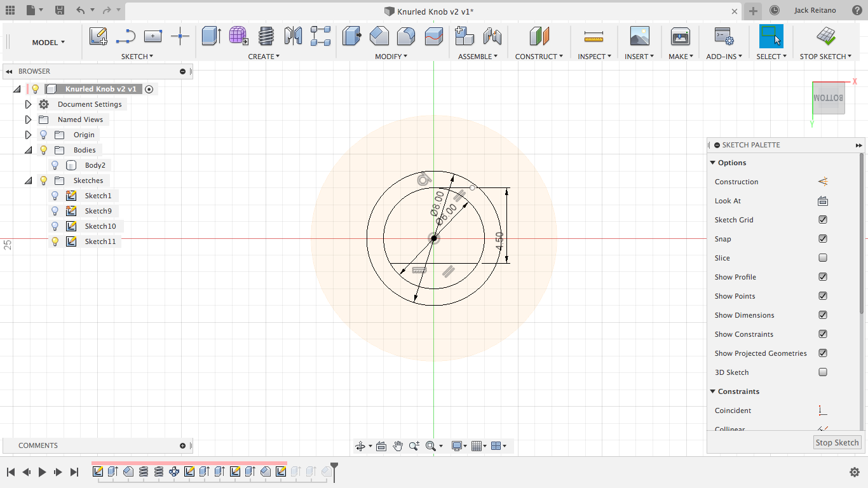Collapse the Sketches folder arrow
This screenshot has height=488, width=868.
coord(28,180)
